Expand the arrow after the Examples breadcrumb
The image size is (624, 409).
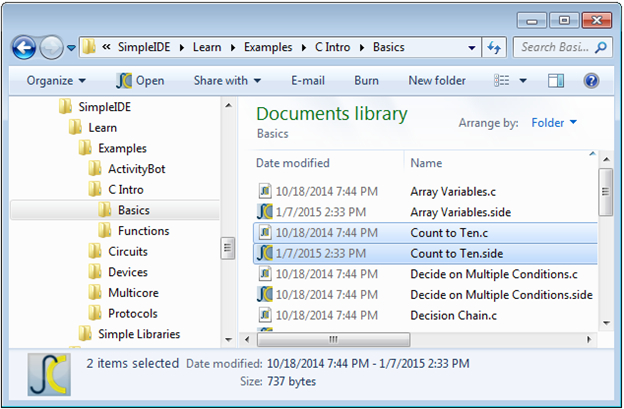(304, 48)
